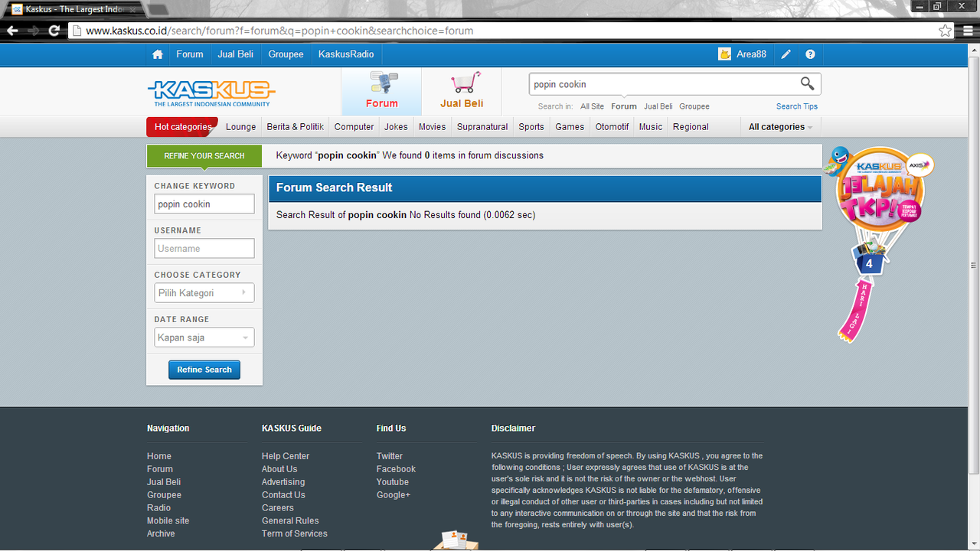Set search scope to All Site
Screen dimensions: 980x551
pyautogui.click(x=592, y=106)
